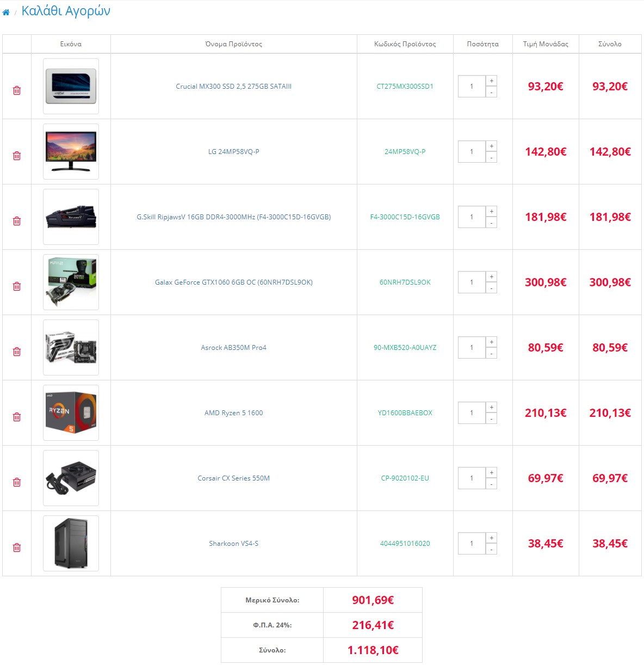644x665 pixels.
Task: Click product code F4-3000C15D-16GVGB in code column
Action: tap(405, 217)
